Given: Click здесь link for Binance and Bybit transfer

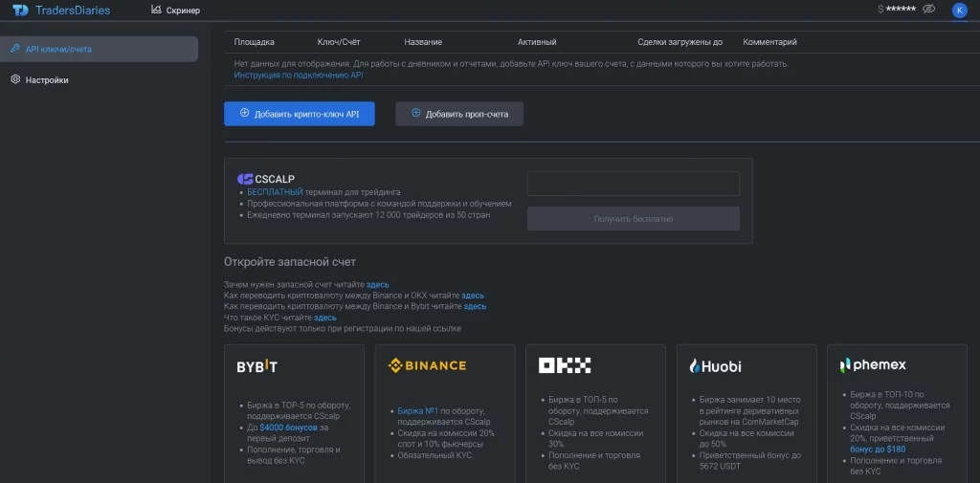Looking at the screenshot, I should 475,306.
